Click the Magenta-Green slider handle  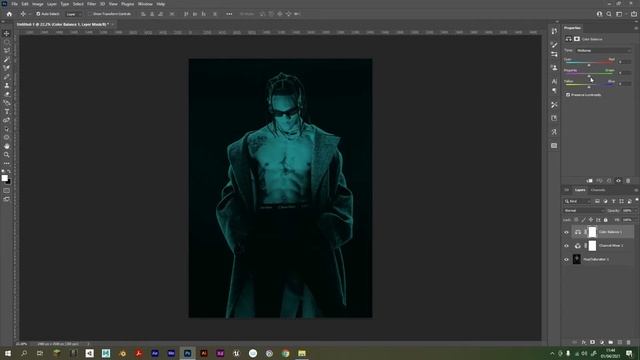click(x=589, y=76)
